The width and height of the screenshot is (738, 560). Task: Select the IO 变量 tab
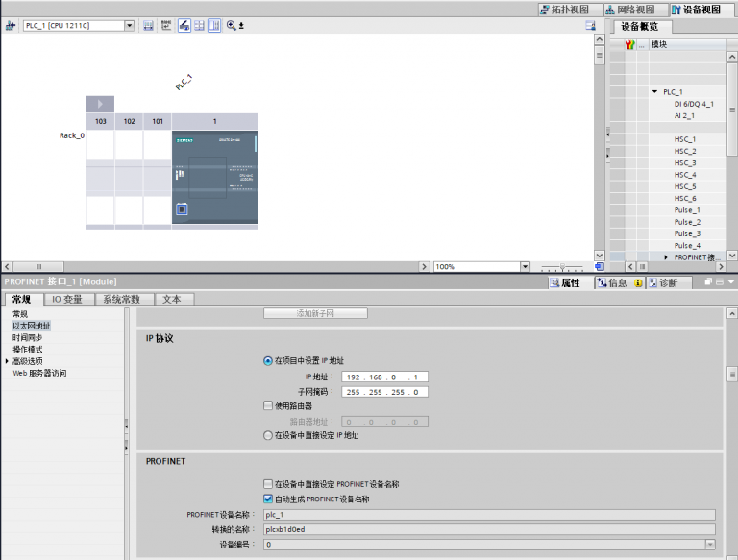tap(67, 300)
